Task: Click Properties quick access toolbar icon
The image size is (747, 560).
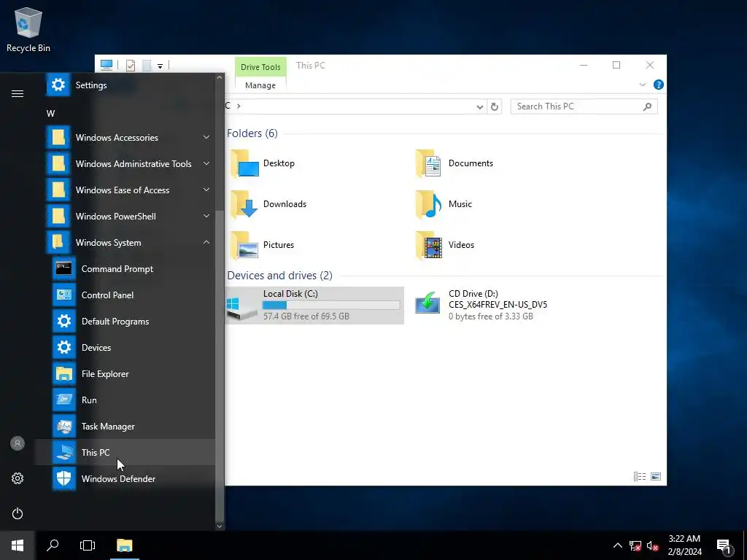Action: coord(131,66)
